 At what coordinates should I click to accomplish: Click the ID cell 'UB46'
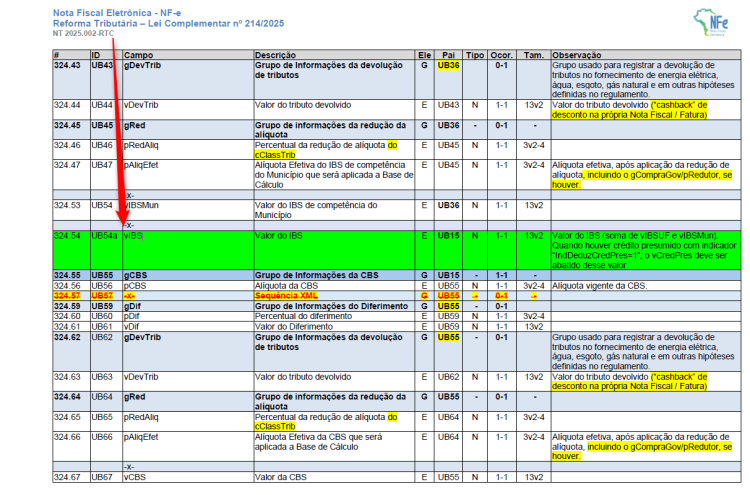(102, 145)
